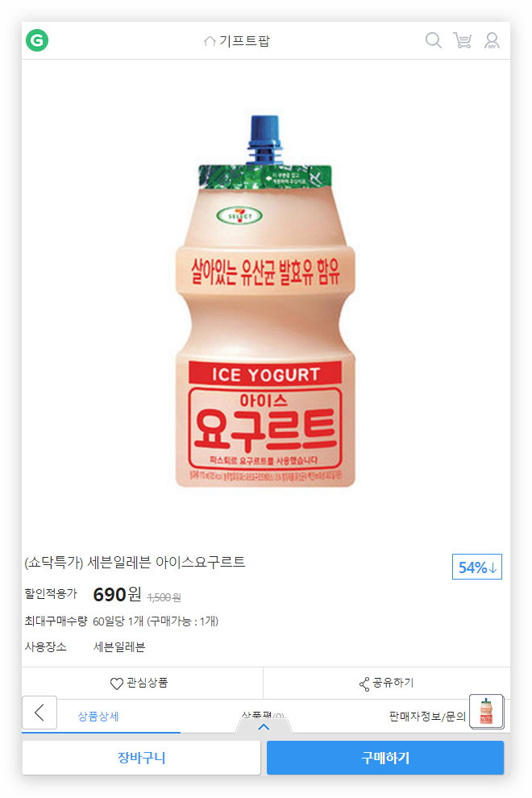Screen dimensions: 532x798
Task: Click the large ice yogurt product image
Action: (x=264, y=301)
